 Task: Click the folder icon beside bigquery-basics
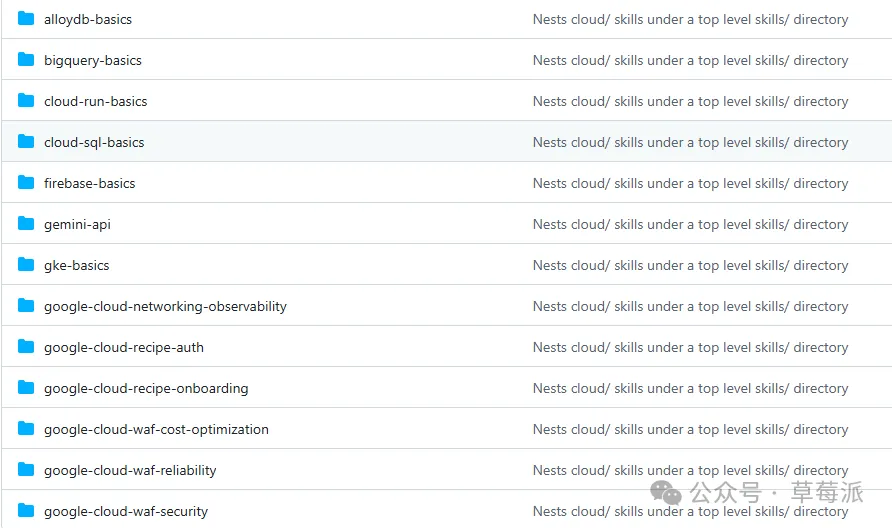[x=26, y=60]
